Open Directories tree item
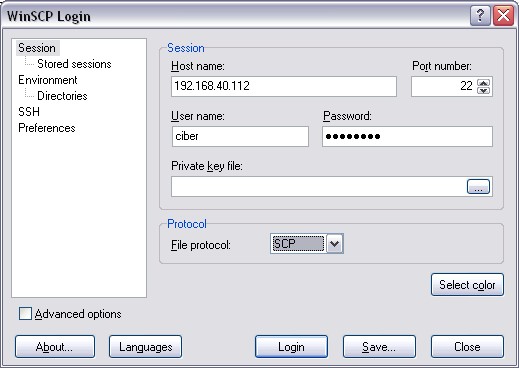Viewport: 519px width, 368px height. [x=62, y=96]
